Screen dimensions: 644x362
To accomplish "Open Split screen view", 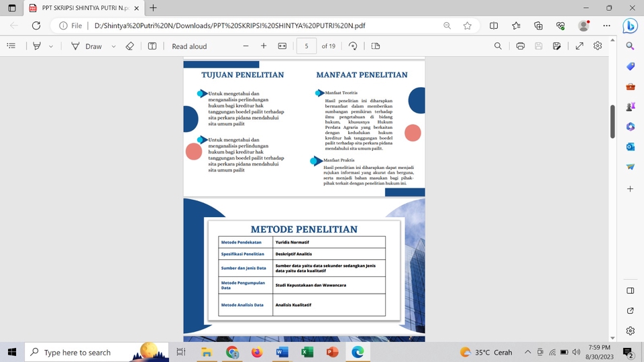I will (x=494, y=25).
